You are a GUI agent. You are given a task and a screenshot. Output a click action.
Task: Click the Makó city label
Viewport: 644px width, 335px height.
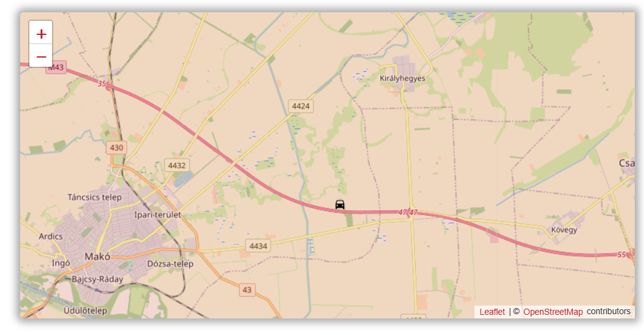[97, 257]
